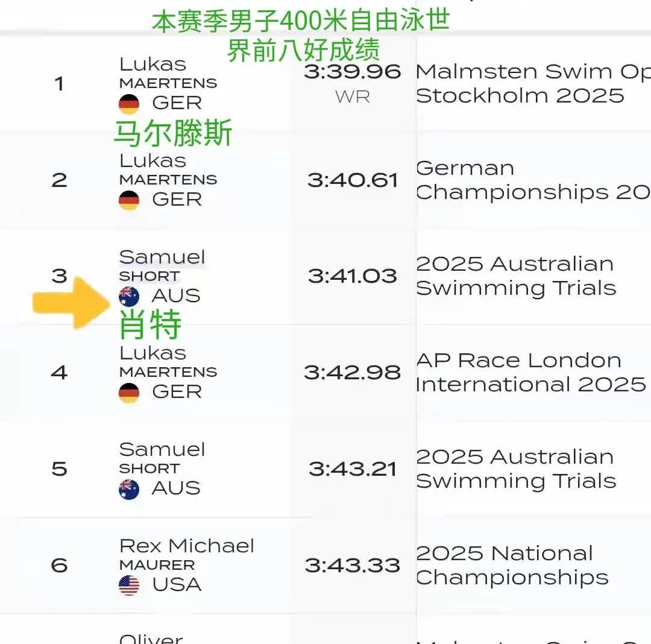Click the Australian flag in rank 3 row
This screenshot has height=644, width=651.
click(x=129, y=296)
